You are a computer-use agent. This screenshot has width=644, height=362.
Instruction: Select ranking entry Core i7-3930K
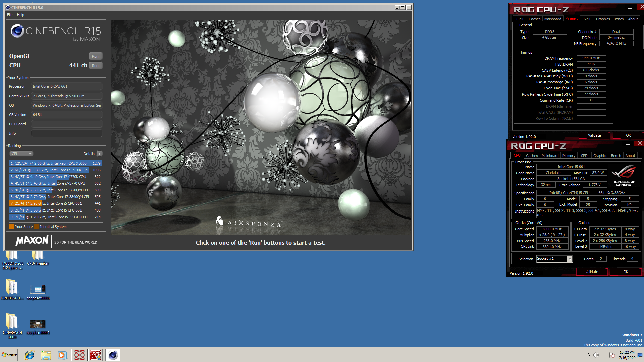(56, 170)
